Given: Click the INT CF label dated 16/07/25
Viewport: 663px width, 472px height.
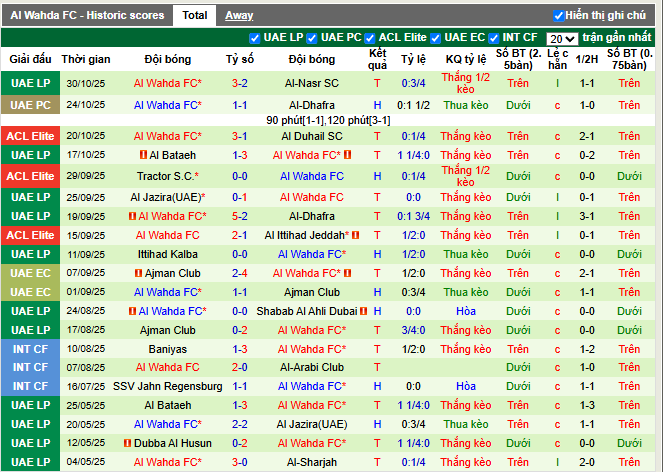Looking at the screenshot, I should point(30,386).
